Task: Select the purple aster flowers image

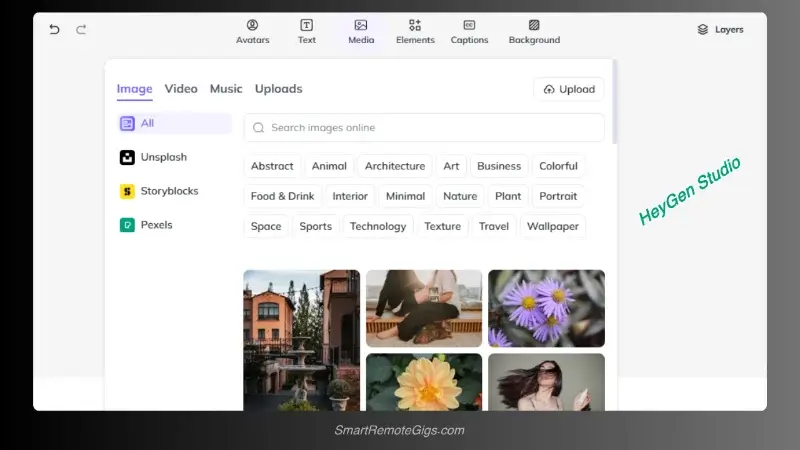Action: pos(546,309)
